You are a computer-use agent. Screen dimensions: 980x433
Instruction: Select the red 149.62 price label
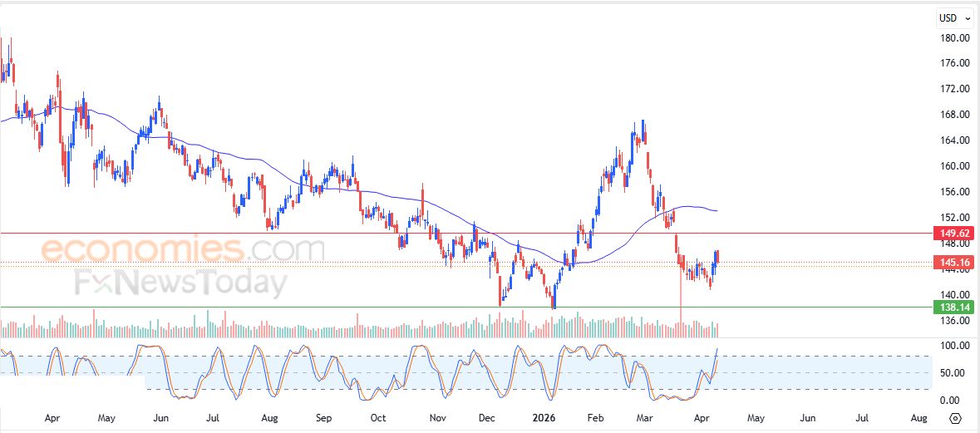click(952, 233)
